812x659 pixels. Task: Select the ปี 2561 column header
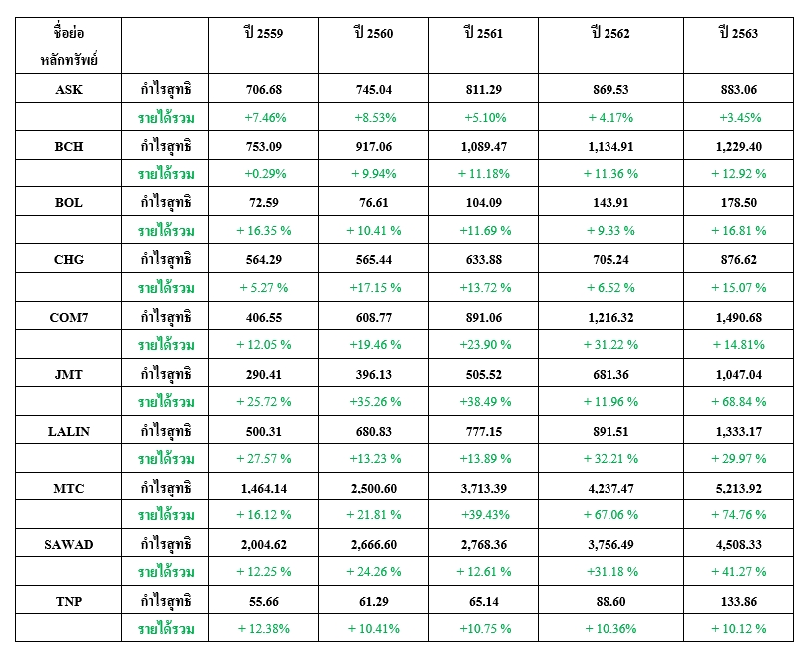pyautogui.click(x=483, y=34)
